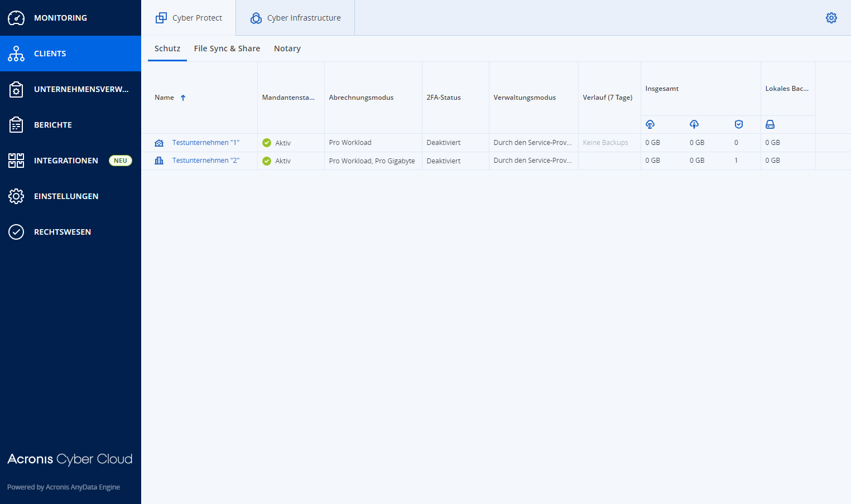Click the Integrationen puzzle icon
The image size is (851, 504).
pyautogui.click(x=16, y=161)
